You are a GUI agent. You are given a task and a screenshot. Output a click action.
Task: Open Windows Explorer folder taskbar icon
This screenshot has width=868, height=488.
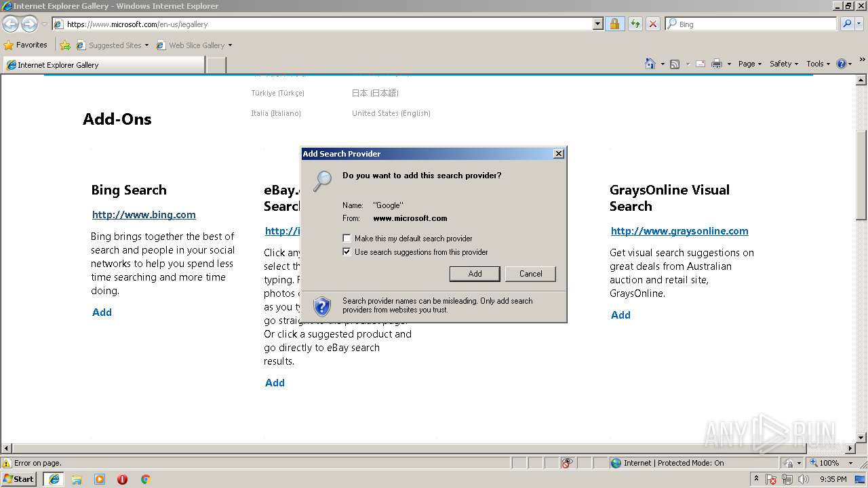(x=77, y=479)
